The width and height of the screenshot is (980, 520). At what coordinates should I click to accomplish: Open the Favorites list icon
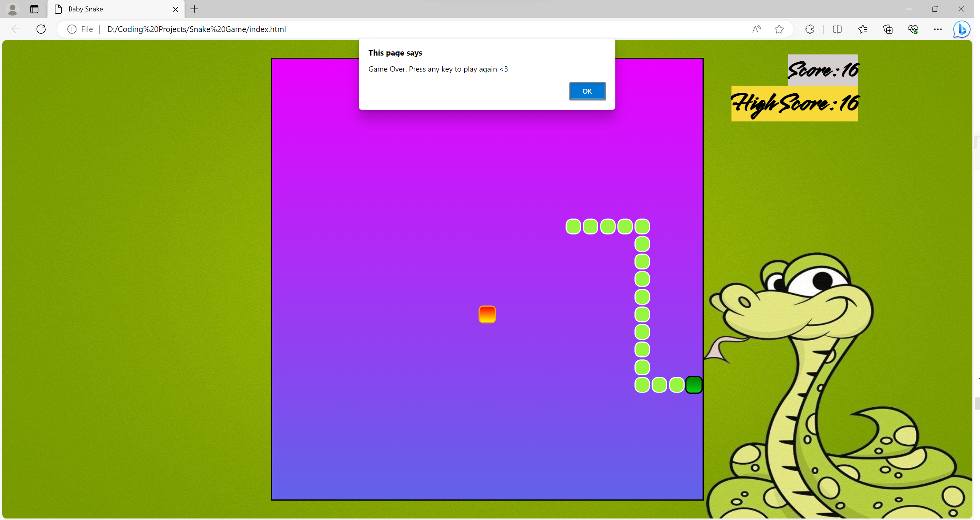pyautogui.click(x=863, y=29)
